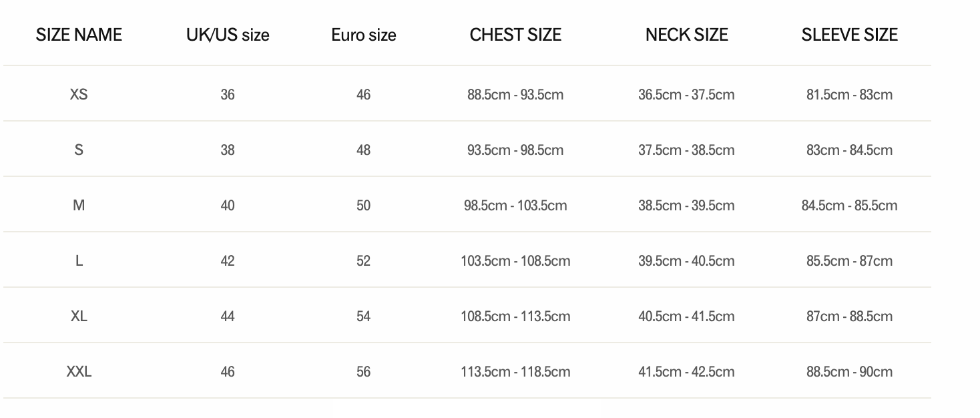Click the UK/US size column header
Image resolution: width=980 pixels, height=418 pixels.
click(228, 35)
